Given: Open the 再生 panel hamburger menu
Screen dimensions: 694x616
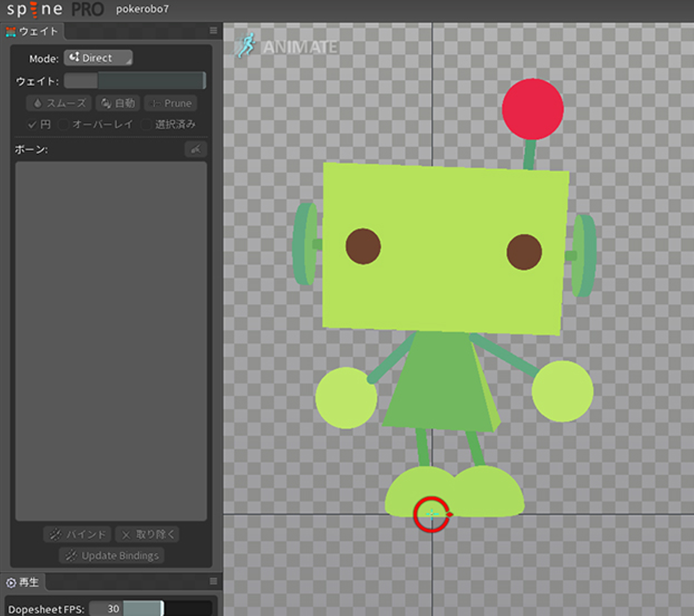Looking at the screenshot, I should tap(214, 581).
